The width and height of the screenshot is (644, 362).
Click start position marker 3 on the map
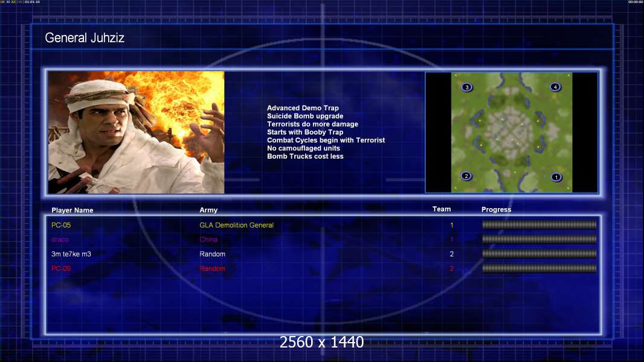467,87
